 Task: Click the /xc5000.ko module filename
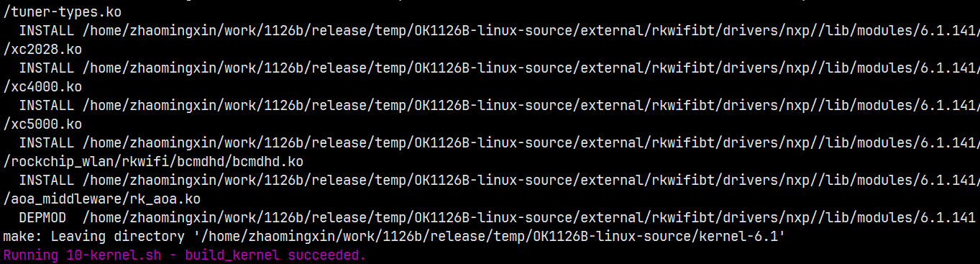point(42,124)
